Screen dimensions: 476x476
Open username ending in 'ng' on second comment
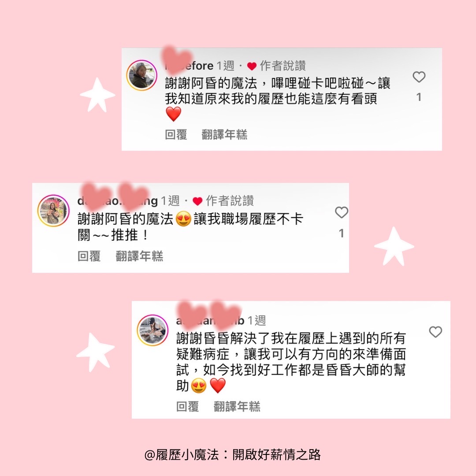coord(118,201)
